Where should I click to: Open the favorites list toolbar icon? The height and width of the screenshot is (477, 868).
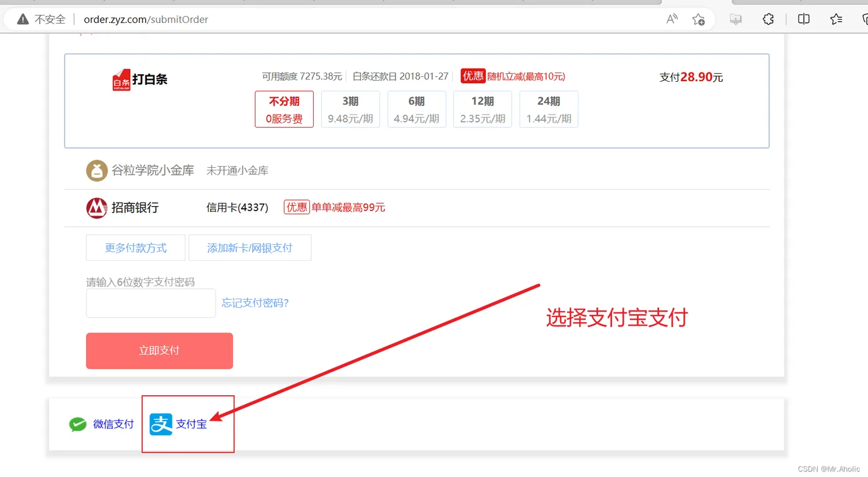click(836, 19)
